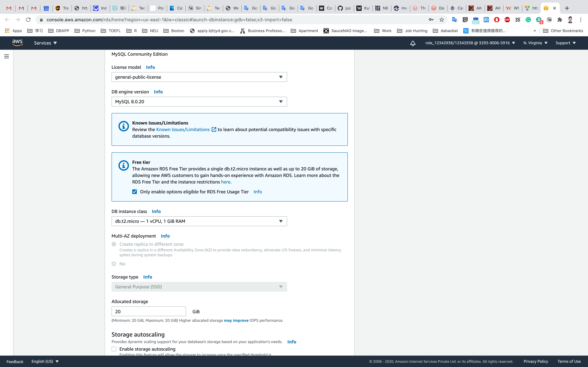Image resolution: width=588 pixels, height=367 pixels.
Task: Open the Services menu
Action: [x=45, y=43]
